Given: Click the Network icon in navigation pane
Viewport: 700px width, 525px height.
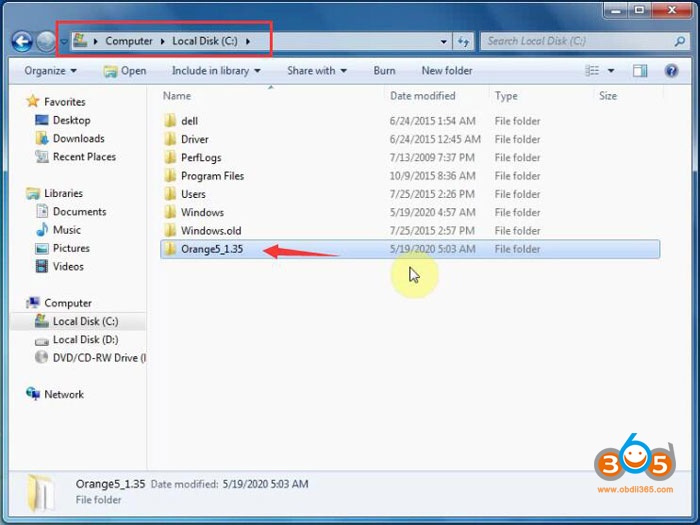Looking at the screenshot, I should pyautogui.click(x=33, y=394).
